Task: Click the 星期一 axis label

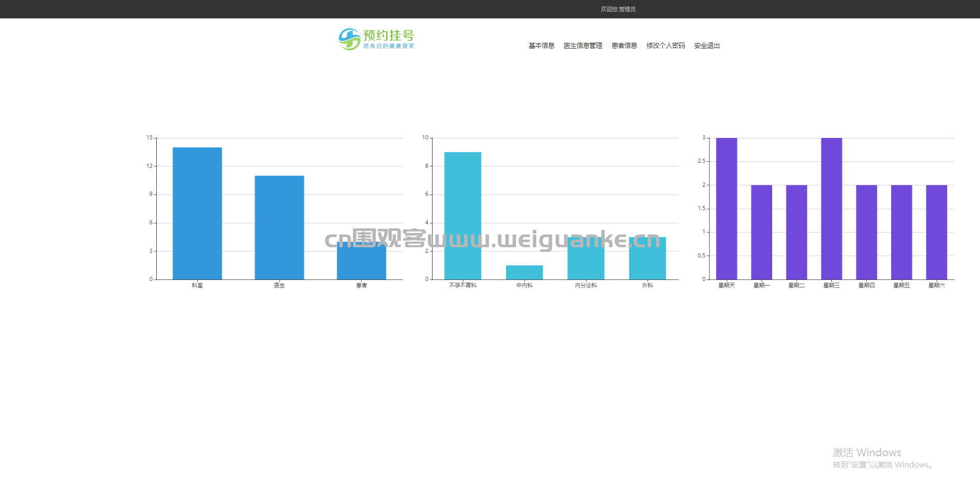Action: tap(761, 286)
